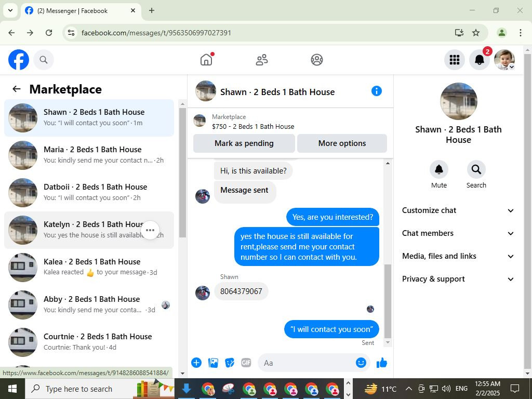Open a new browser tab with plus
The width and height of the screenshot is (532, 399).
tap(152, 10)
